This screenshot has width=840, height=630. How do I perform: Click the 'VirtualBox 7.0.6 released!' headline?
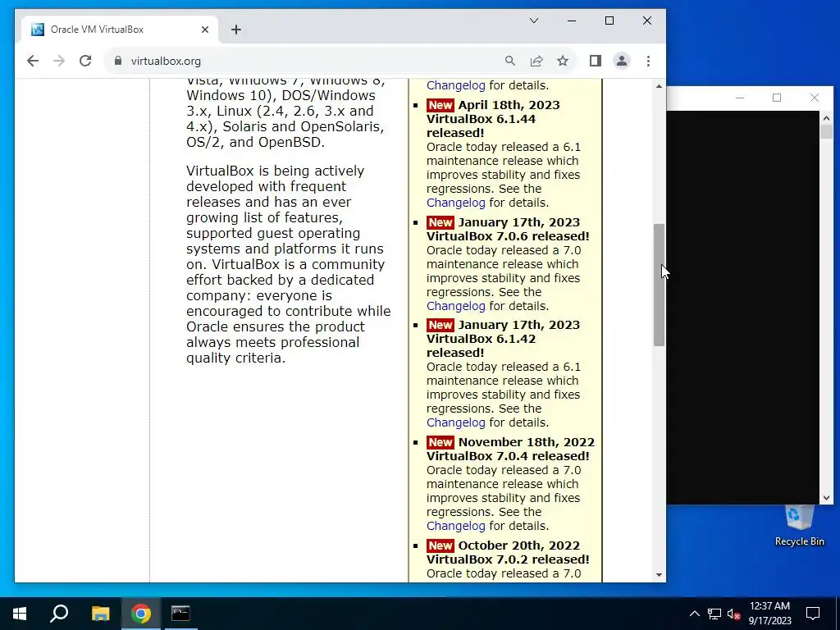point(508,236)
